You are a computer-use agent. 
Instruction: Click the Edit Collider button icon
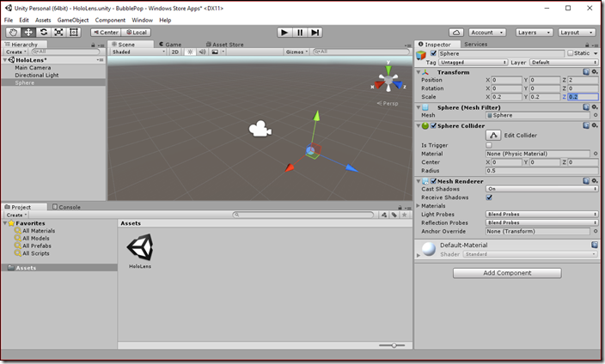(x=493, y=135)
